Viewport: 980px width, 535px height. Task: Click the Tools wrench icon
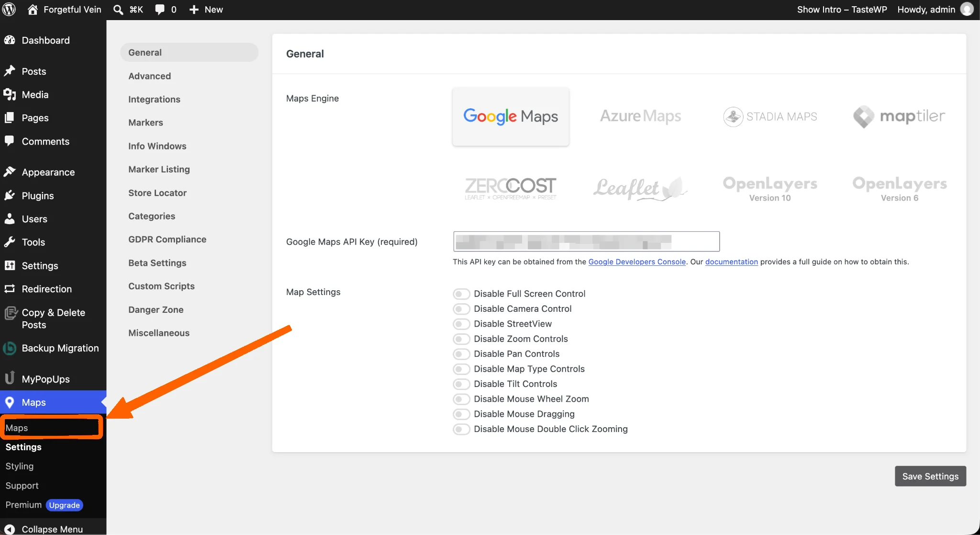[10, 242]
